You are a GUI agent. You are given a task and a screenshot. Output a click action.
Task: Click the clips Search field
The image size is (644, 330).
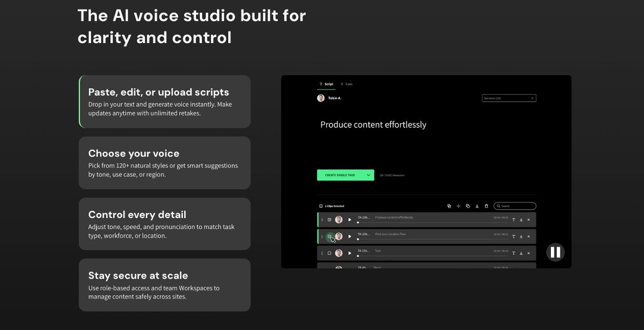(x=516, y=206)
